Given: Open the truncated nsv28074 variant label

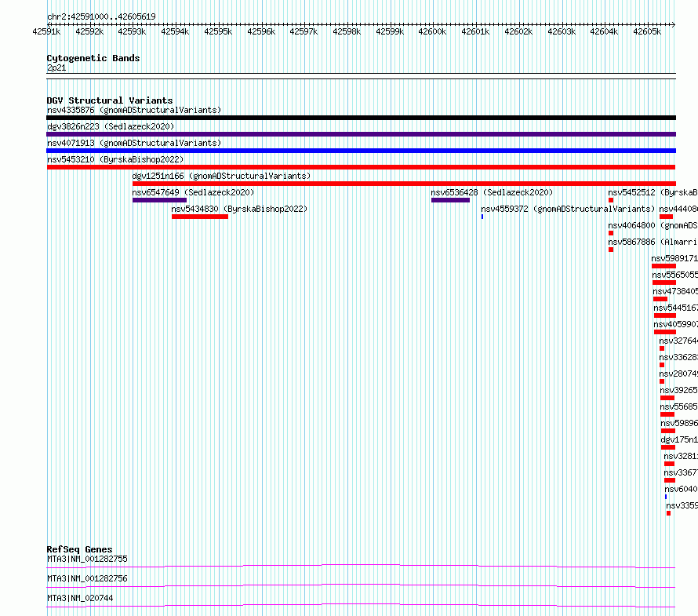Looking at the screenshot, I should coord(678,374).
